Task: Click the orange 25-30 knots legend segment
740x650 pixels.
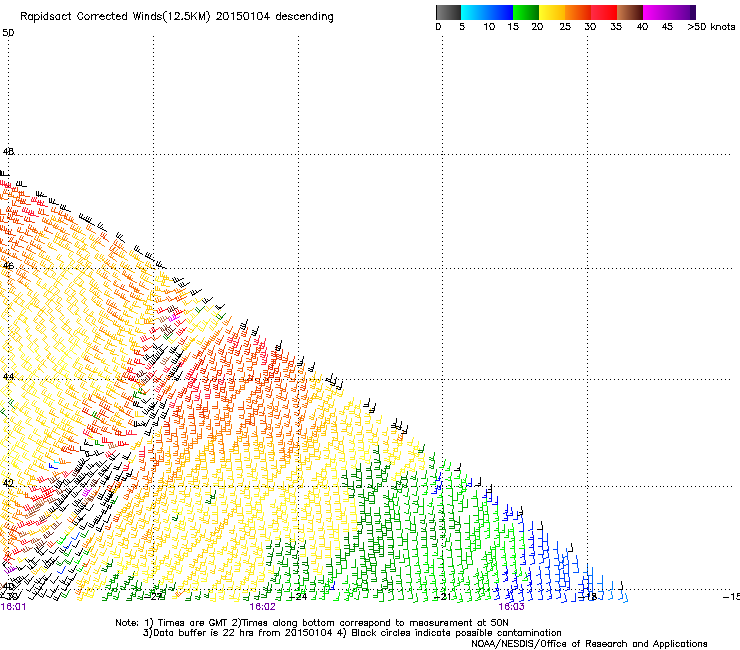Action: click(x=578, y=12)
